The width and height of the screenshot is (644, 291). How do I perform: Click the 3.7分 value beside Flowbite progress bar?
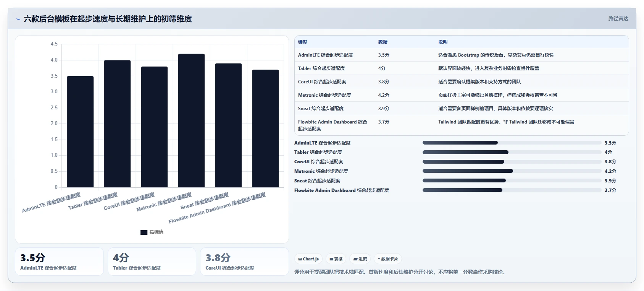click(610, 190)
